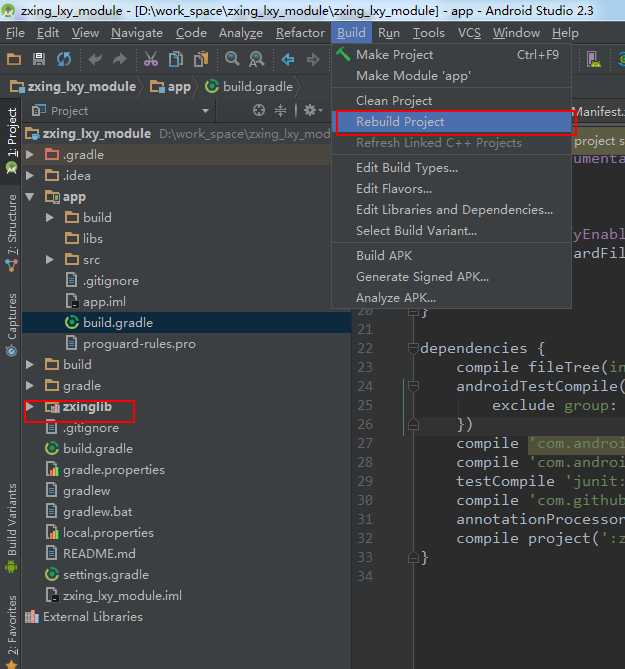Expand the zxinglib module
Viewport: 625px width, 669px height.
(x=30, y=407)
